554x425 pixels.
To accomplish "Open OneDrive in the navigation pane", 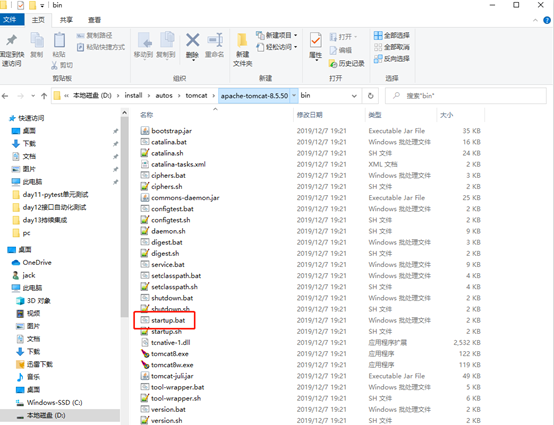I will pos(37,262).
